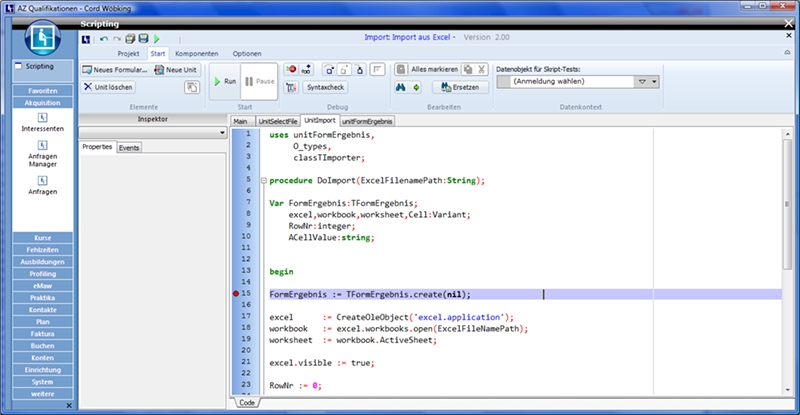Click the breakpoint marker on line 15
This screenshot has height=415, width=800.
click(x=236, y=294)
